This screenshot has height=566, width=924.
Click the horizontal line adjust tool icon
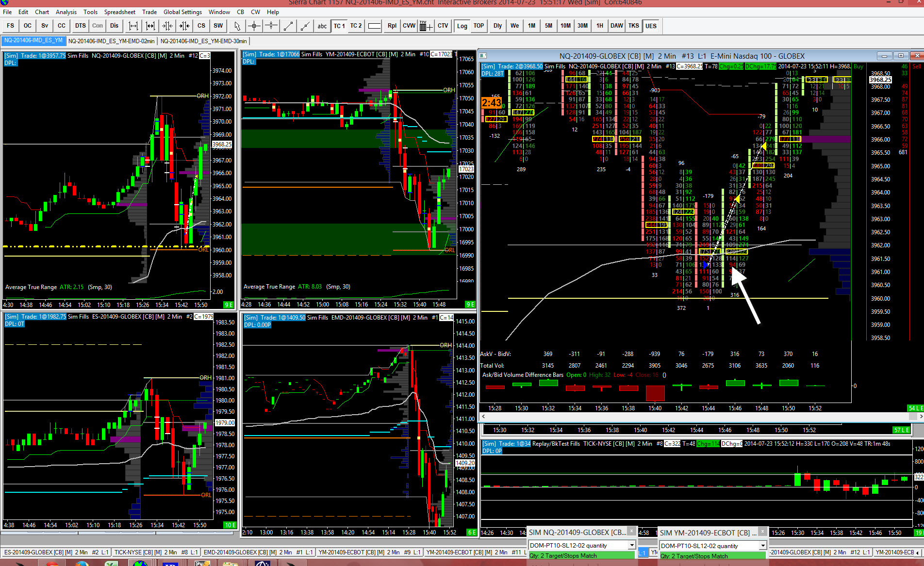[x=271, y=26]
